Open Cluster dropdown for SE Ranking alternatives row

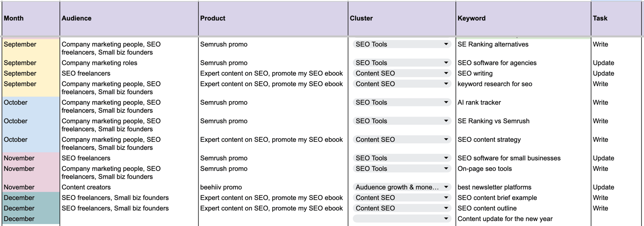[446, 44]
